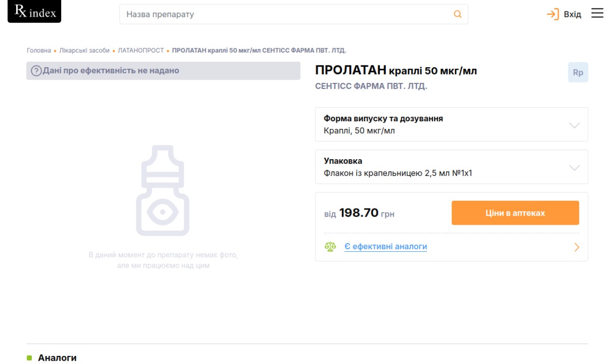The width and height of the screenshot is (607, 364).
Task: Focus the Назва препарату search field
Action: pyautogui.click(x=285, y=14)
